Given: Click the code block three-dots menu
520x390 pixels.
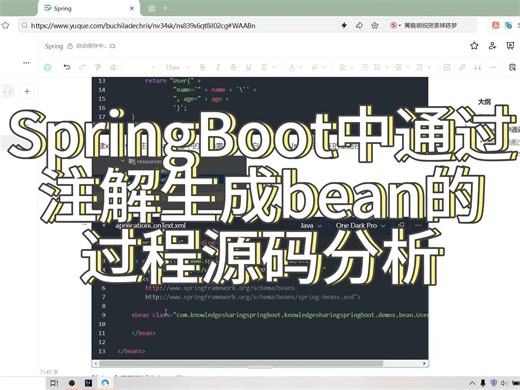Looking at the screenshot, I should click(418, 225).
